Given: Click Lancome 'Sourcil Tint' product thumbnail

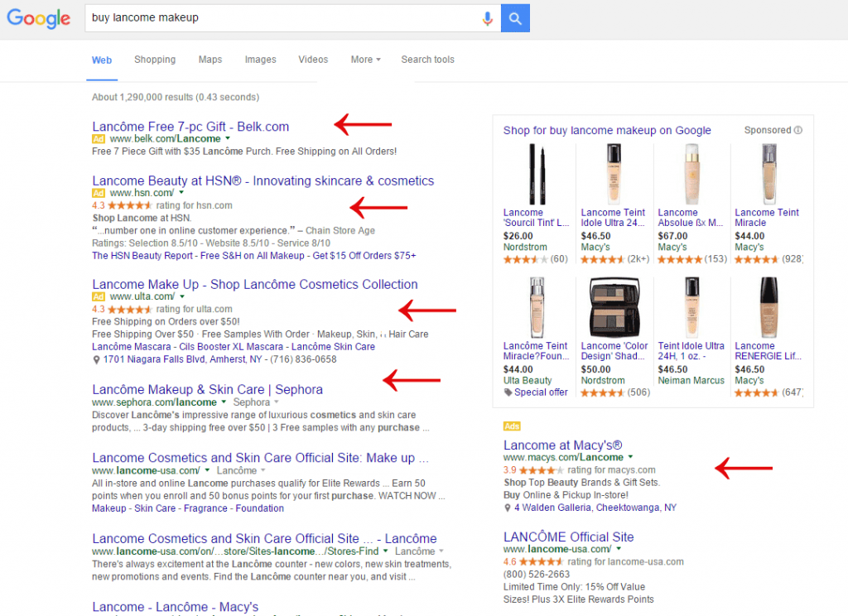Looking at the screenshot, I should pyautogui.click(x=537, y=174).
